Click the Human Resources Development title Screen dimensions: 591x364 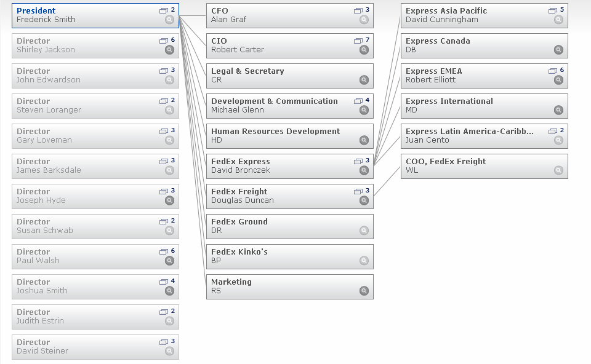(276, 132)
